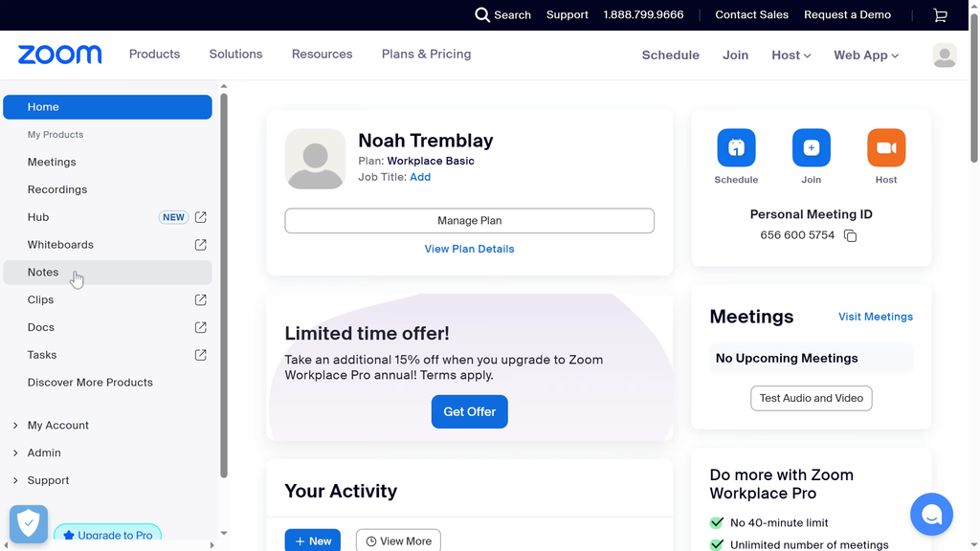Click the blue Schedule calendar icon
The height and width of the screenshot is (551, 980).
pyautogui.click(x=736, y=148)
